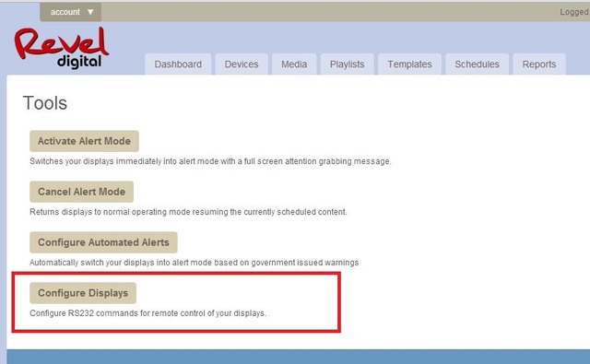
Task: Click the 'Tools' page heading
Action: coord(45,103)
